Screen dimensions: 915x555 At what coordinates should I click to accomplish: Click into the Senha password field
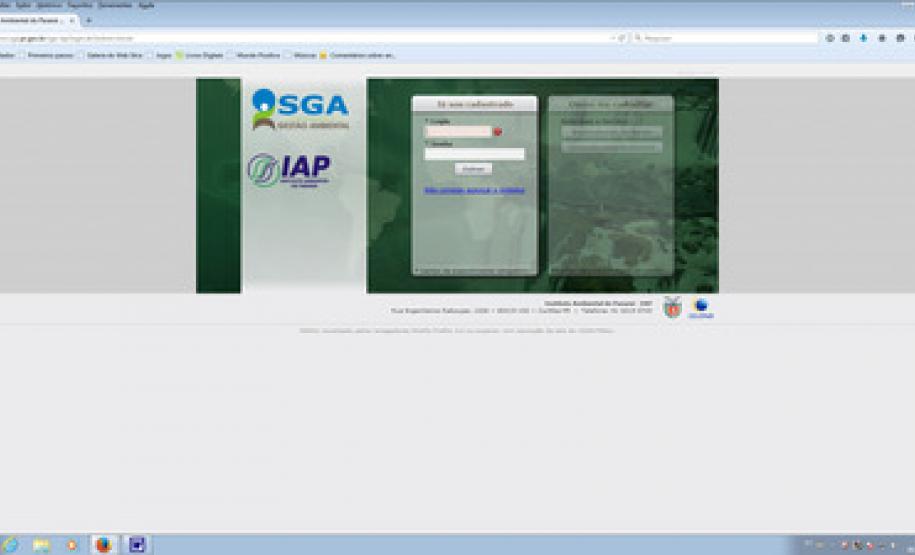[474, 154]
